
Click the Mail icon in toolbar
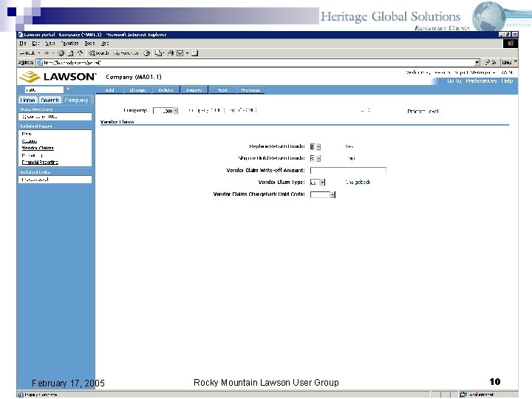pyautogui.click(x=158, y=53)
